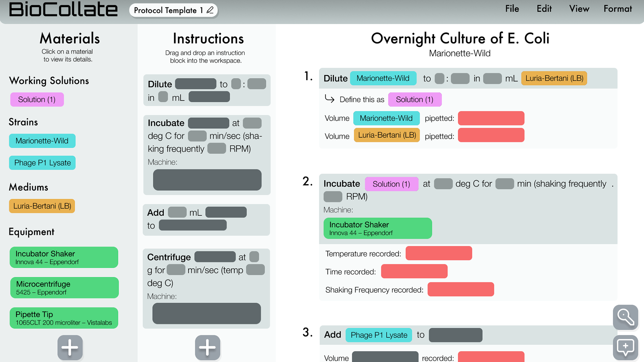Click the magnifying glass search icon
The image size is (644, 362).
626,317
